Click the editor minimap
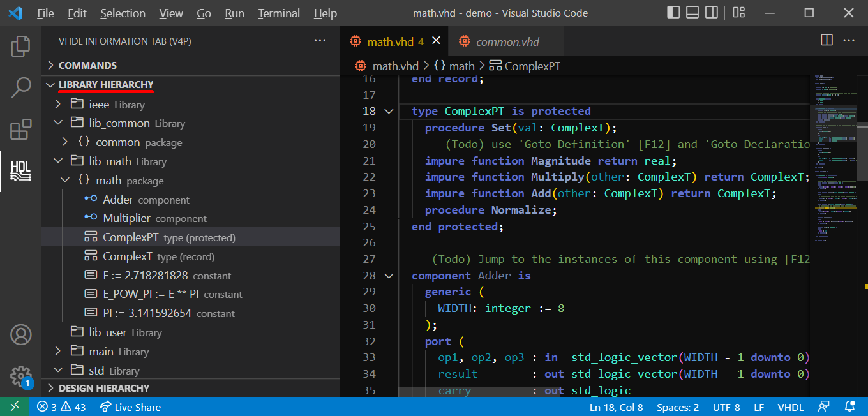Screen dimensions: 868x416 pyautogui.click(x=835, y=235)
